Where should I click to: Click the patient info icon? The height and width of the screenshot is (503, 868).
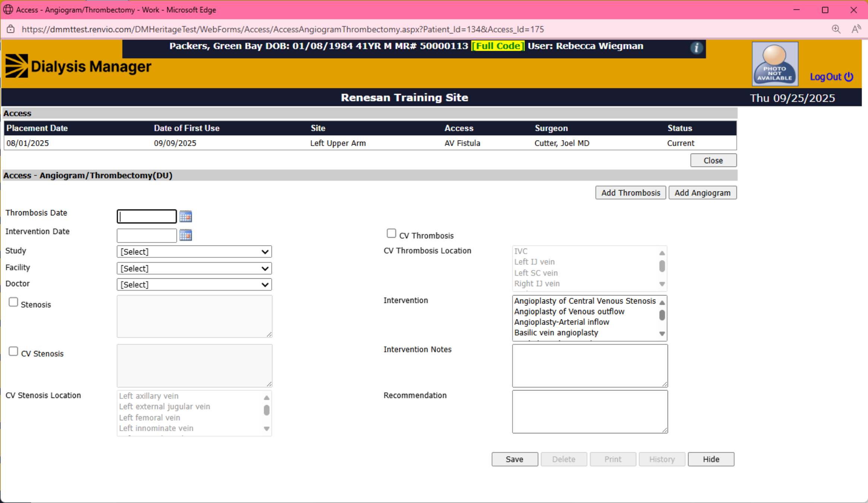tap(696, 48)
